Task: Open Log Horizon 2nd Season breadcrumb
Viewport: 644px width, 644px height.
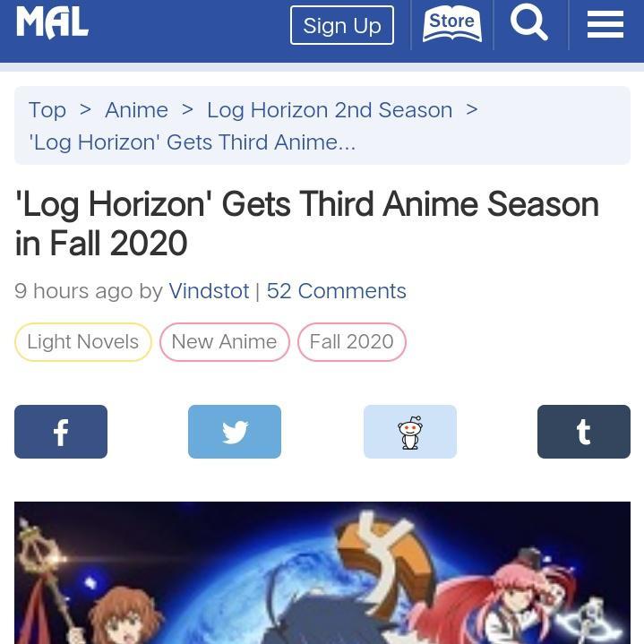Action: pos(330,110)
